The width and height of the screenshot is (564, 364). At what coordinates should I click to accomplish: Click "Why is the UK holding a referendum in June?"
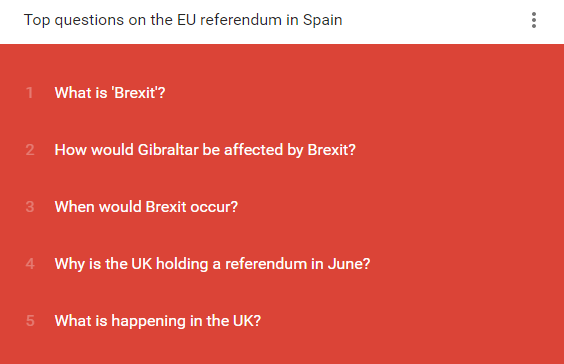click(x=212, y=264)
